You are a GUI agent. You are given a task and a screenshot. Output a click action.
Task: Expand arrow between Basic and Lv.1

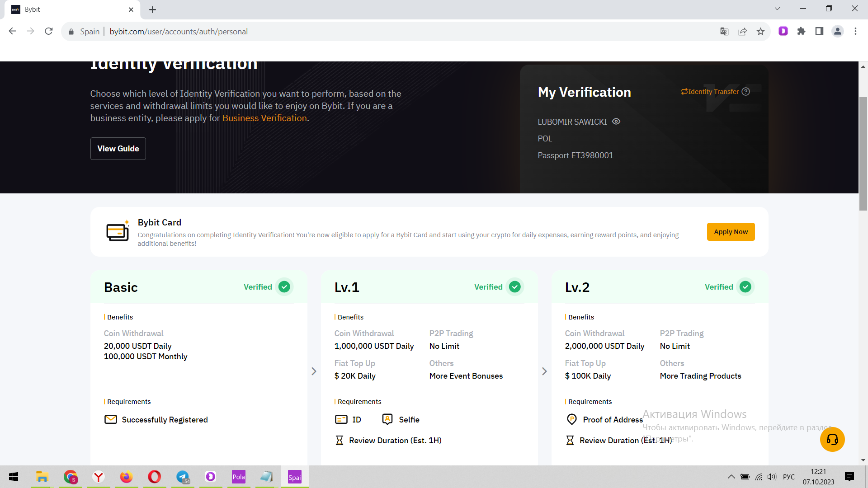click(314, 371)
